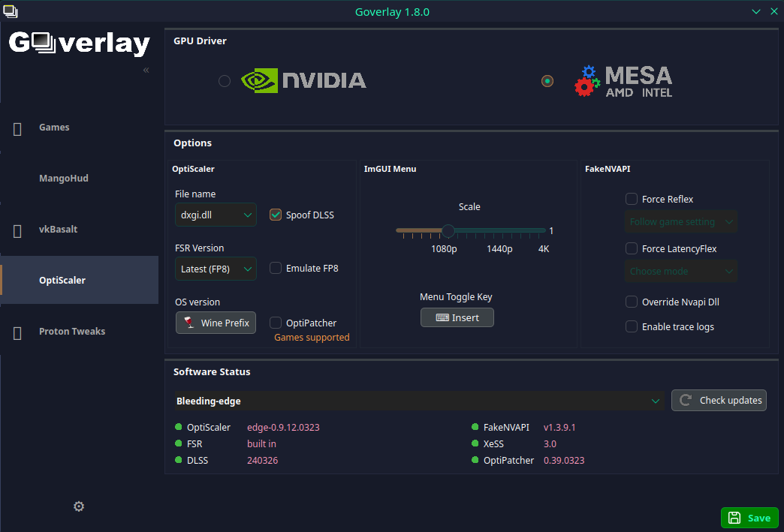This screenshot has width=784, height=532.
Task: Click the green status dot beside XeSS
Action: 475,443
